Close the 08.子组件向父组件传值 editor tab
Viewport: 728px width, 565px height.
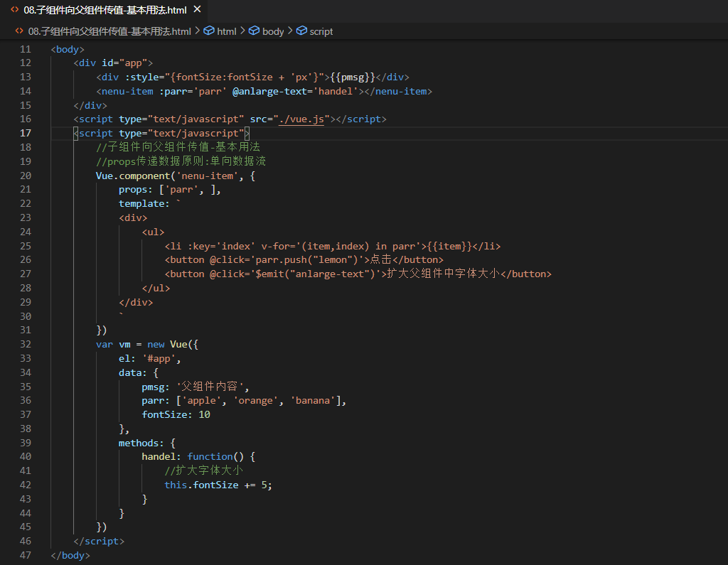point(198,10)
